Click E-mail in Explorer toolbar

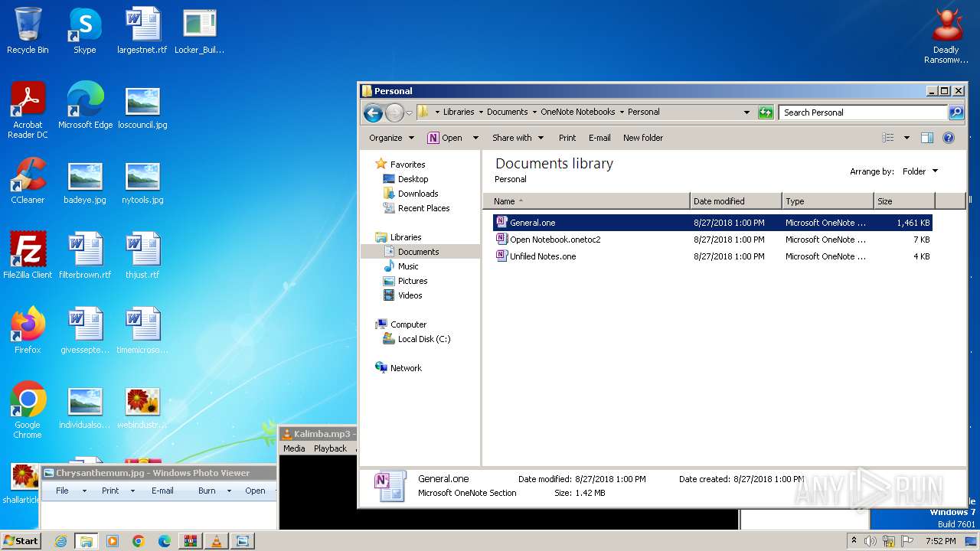pyautogui.click(x=599, y=138)
